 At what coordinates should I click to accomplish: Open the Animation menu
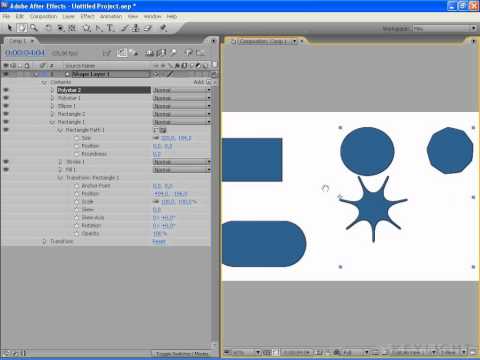[111, 16]
